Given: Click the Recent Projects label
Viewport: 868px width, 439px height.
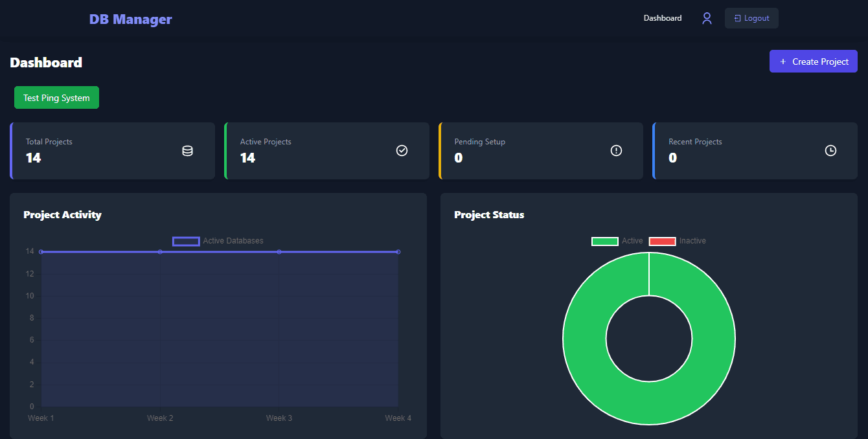Looking at the screenshot, I should click(695, 142).
